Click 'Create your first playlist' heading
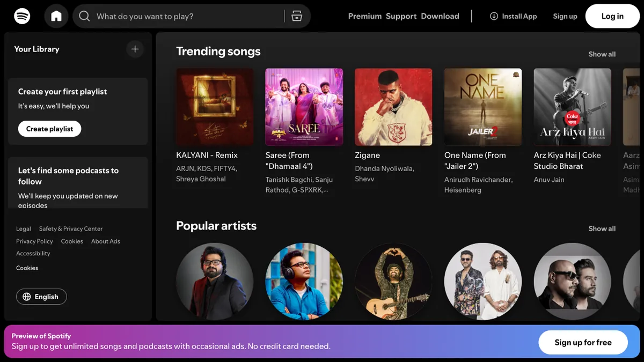The image size is (644, 362). tap(62, 92)
